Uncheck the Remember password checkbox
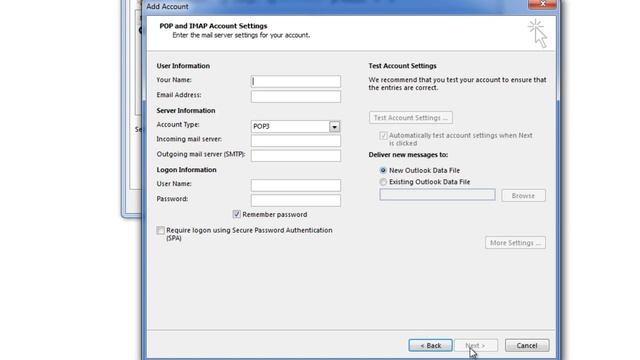 [x=236, y=214]
